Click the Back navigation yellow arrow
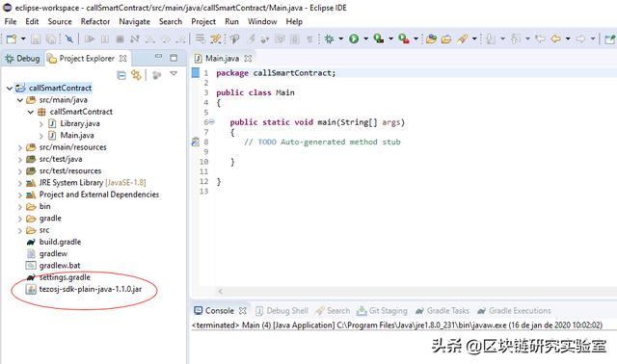 tap(555, 39)
